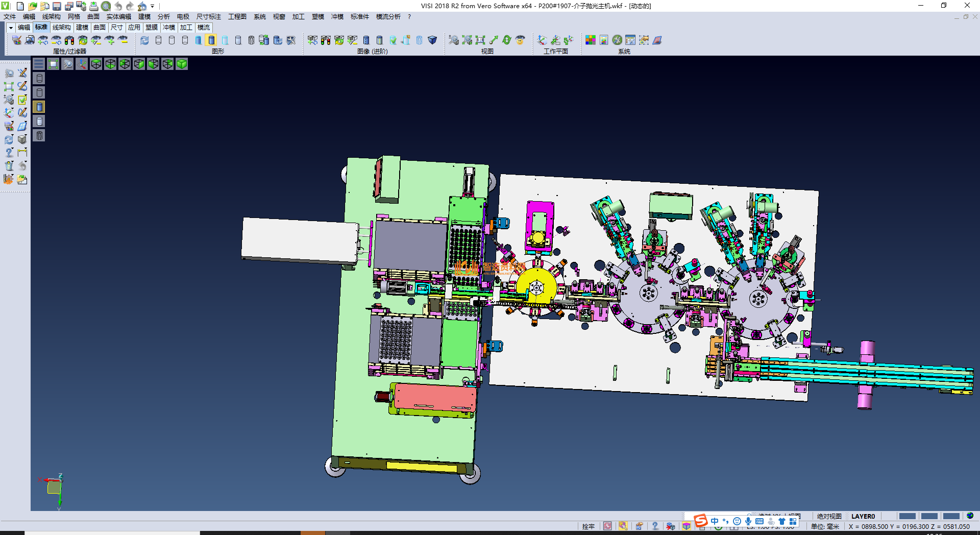980x535 pixels.
Task: Click the first blue color swatch in status bar
Action: 907,516
